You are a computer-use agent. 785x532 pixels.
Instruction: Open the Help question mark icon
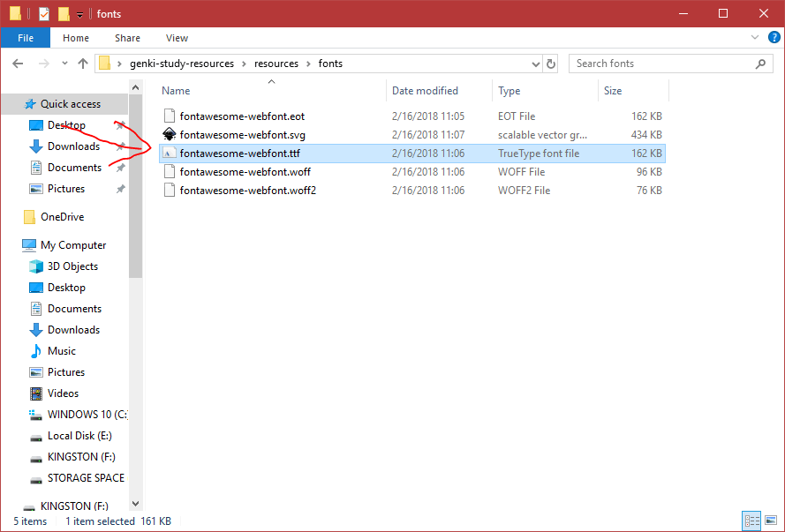[x=773, y=38]
